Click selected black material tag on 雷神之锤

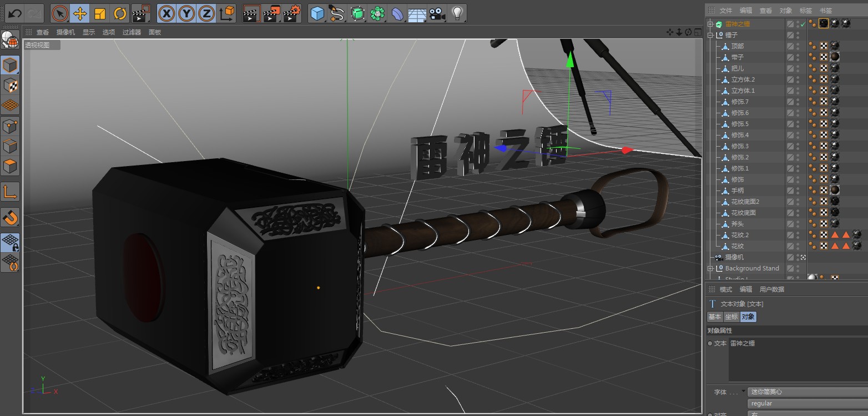click(x=824, y=23)
